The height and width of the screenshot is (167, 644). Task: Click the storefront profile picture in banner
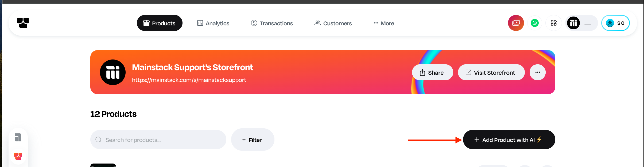(x=113, y=72)
